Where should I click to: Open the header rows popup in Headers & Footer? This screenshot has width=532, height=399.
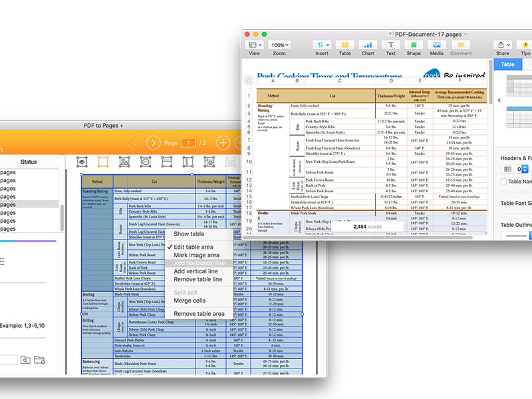511,169
